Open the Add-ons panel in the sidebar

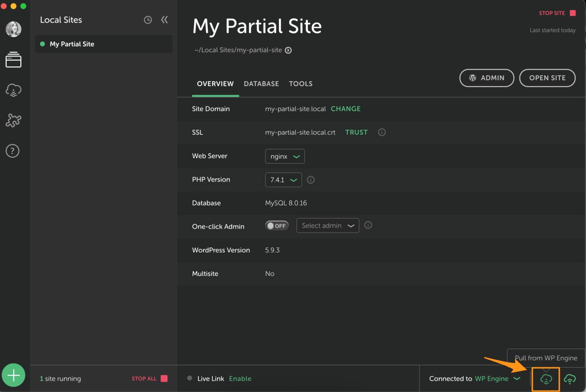(14, 120)
